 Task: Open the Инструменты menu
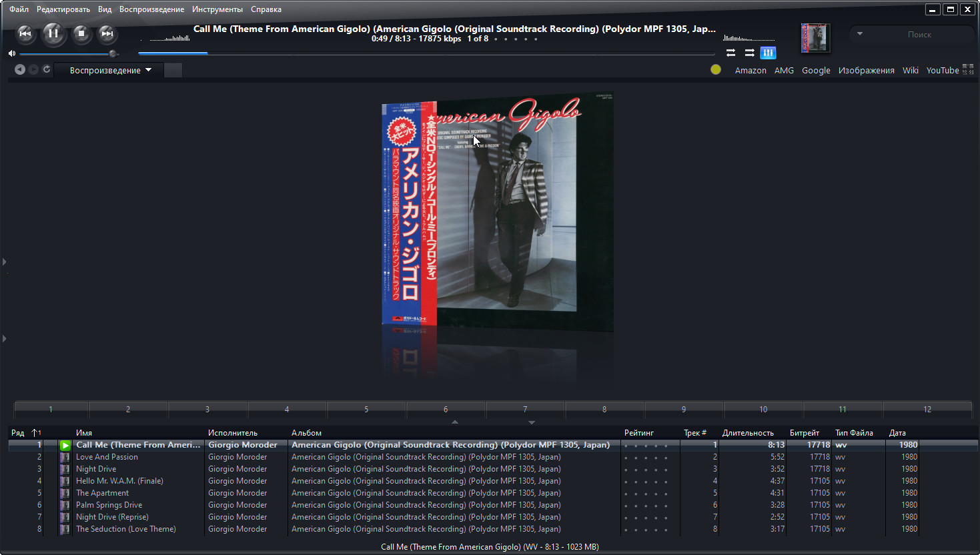tap(217, 9)
